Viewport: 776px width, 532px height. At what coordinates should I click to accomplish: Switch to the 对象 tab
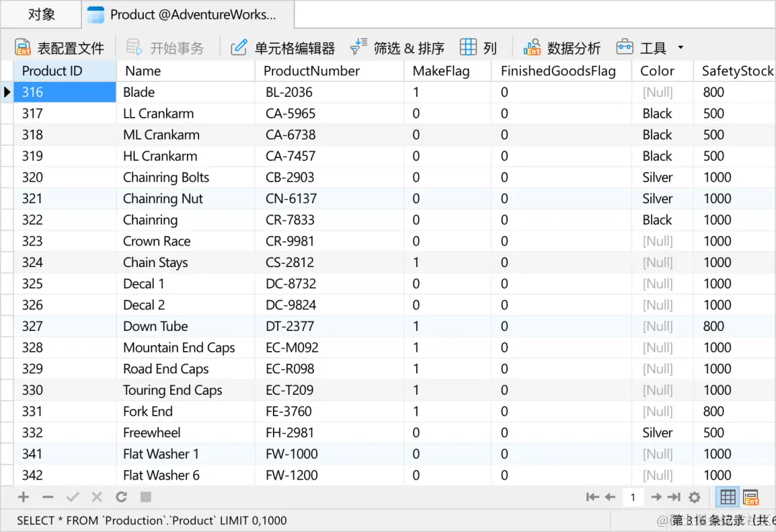point(41,14)
